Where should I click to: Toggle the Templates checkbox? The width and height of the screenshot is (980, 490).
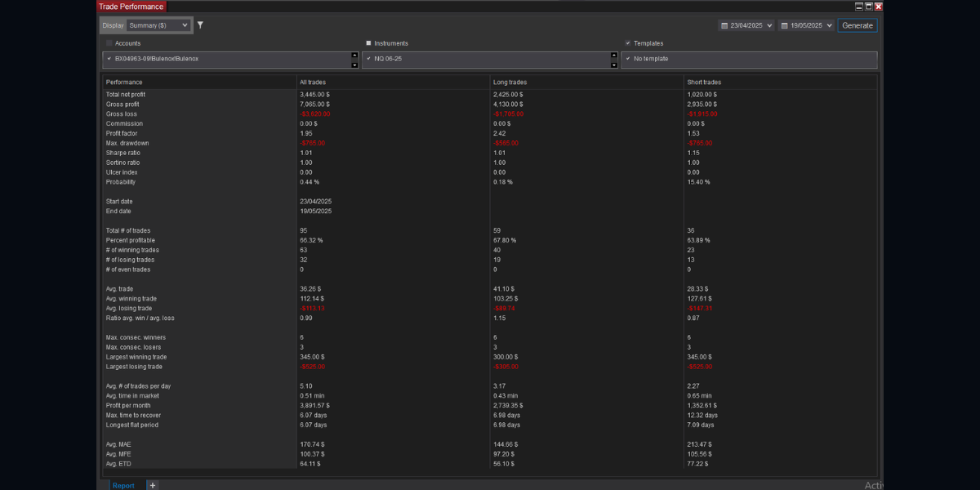pyautogui.click(x=628, y=43)
